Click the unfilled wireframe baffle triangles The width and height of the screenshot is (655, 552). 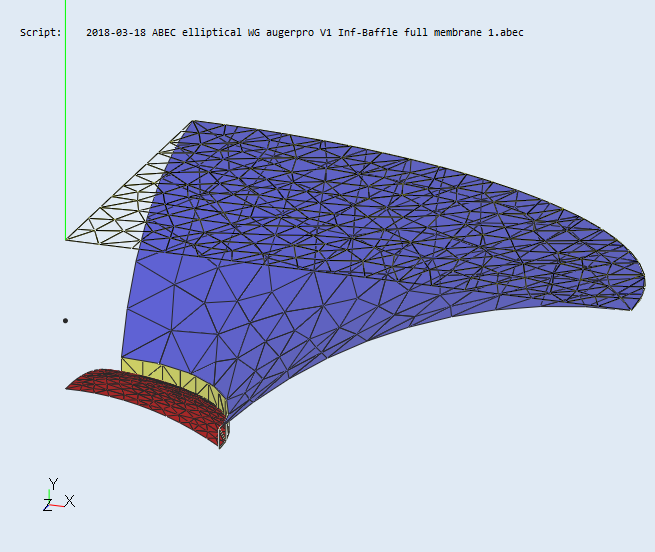[x=121, y=209]
